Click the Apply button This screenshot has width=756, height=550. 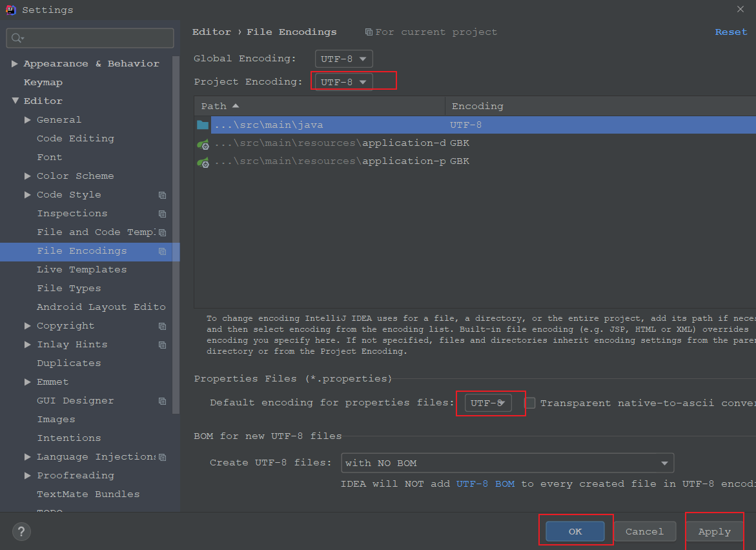pyautogui.click(x=714, y=531)
